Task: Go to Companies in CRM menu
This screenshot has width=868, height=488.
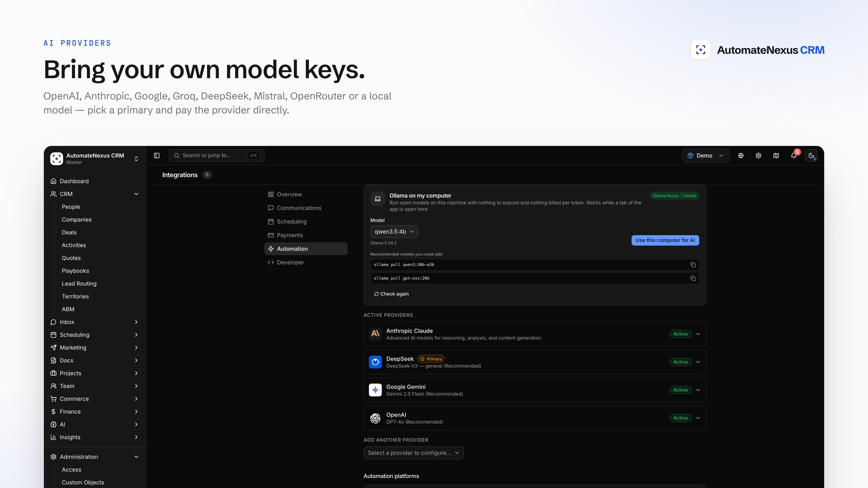Action: coord(76,220)
